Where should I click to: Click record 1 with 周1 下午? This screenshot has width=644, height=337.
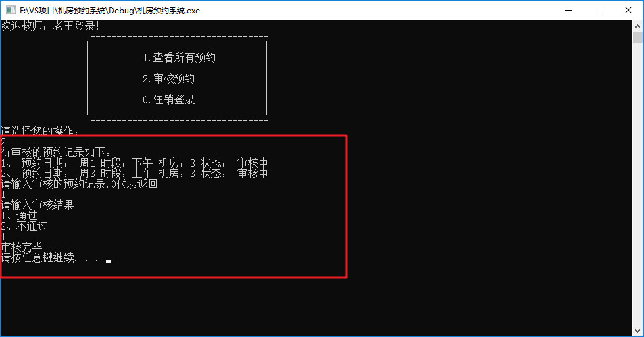point(134,163)
